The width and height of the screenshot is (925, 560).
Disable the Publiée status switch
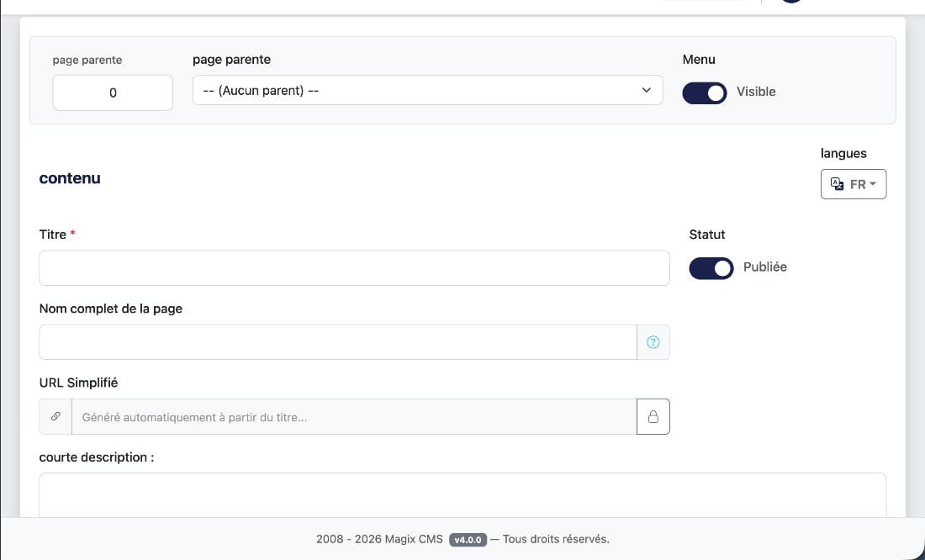coord(711,268)
